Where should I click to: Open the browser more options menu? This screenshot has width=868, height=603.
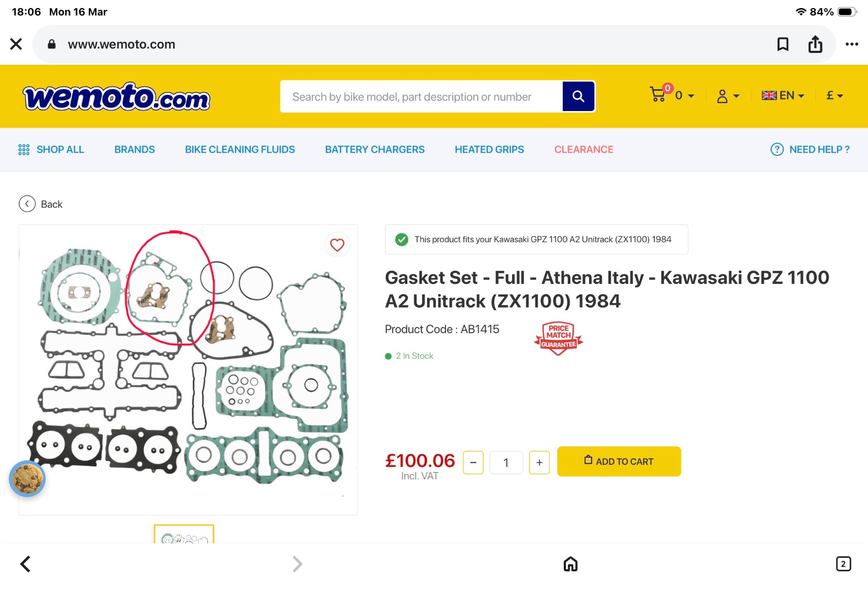pos(851,44)
